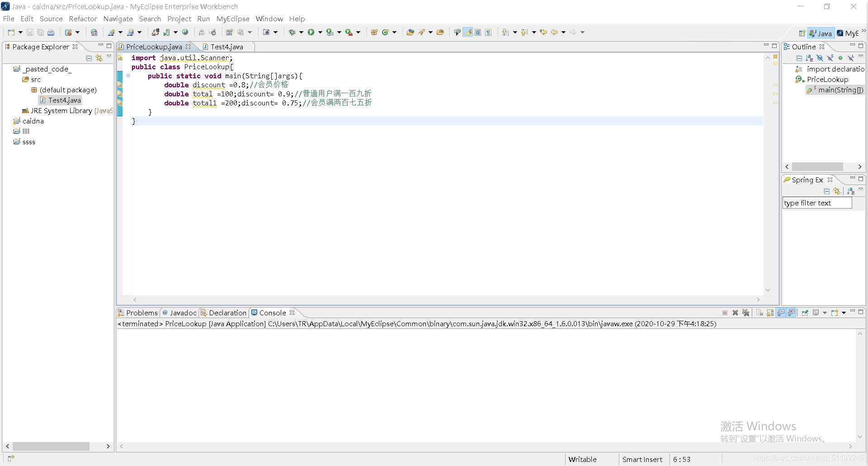Image resolution: width=868 pixels, height=466 pixels.
Task: Open Display Selected Console dropdown
Action: pyautogui.click(x=825, y=313)
